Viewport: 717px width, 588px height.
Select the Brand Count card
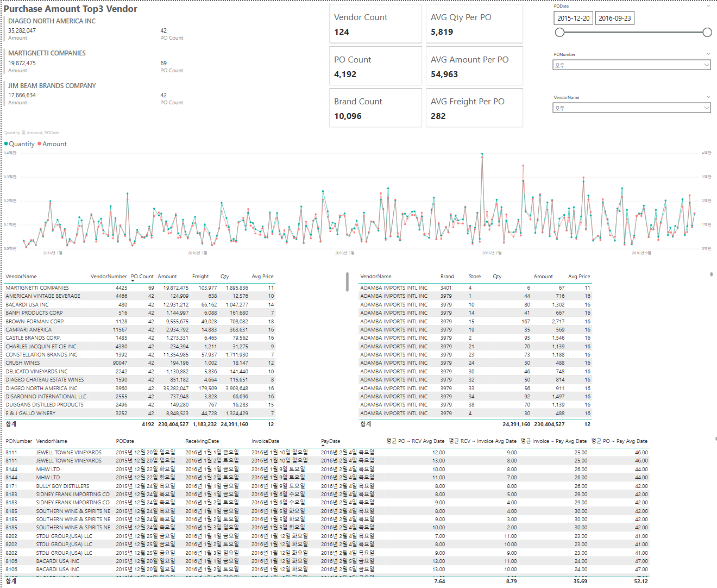click(375, 108)
